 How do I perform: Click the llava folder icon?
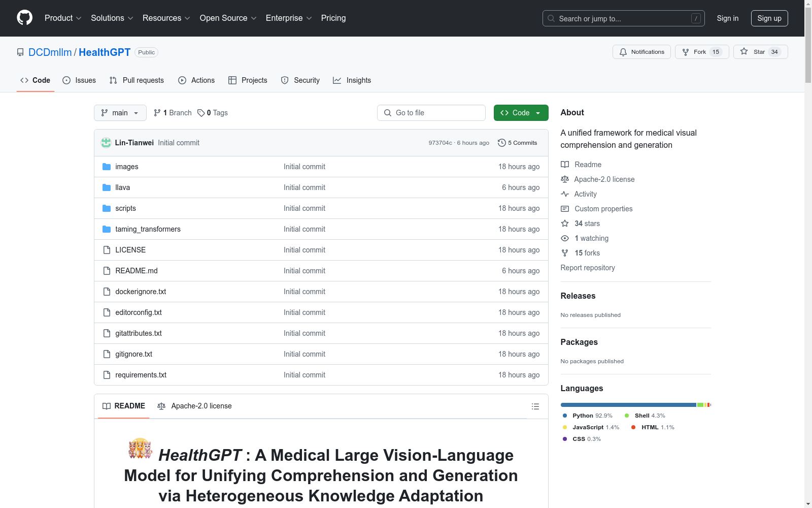tap(107, 187)
